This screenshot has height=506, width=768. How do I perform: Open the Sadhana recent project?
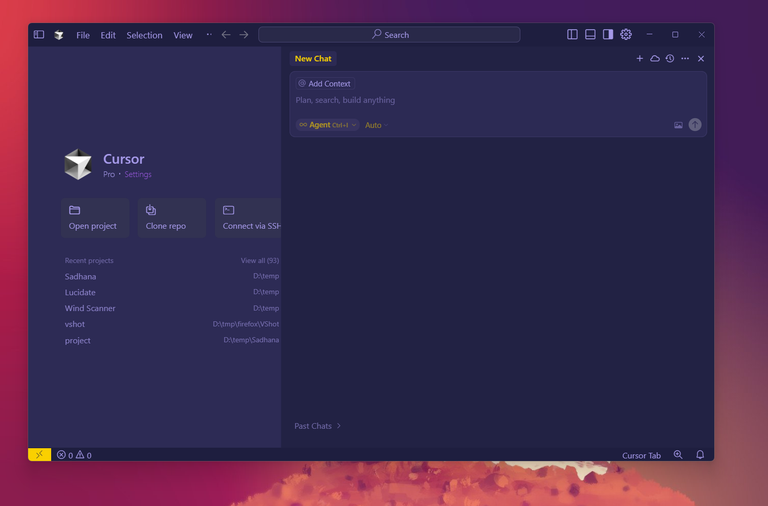(171, 276)
